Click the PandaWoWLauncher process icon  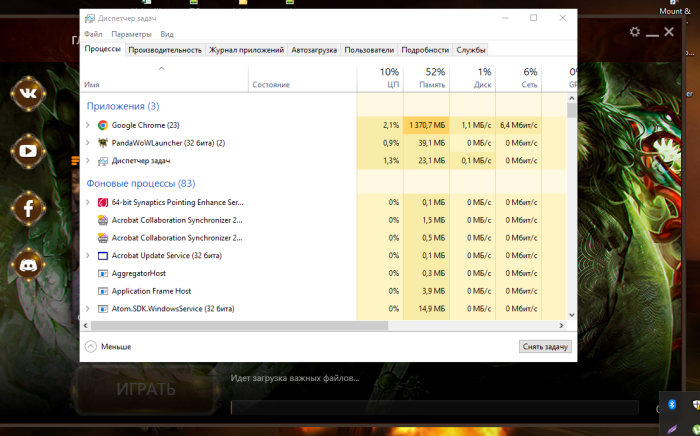tap(102, 143)
